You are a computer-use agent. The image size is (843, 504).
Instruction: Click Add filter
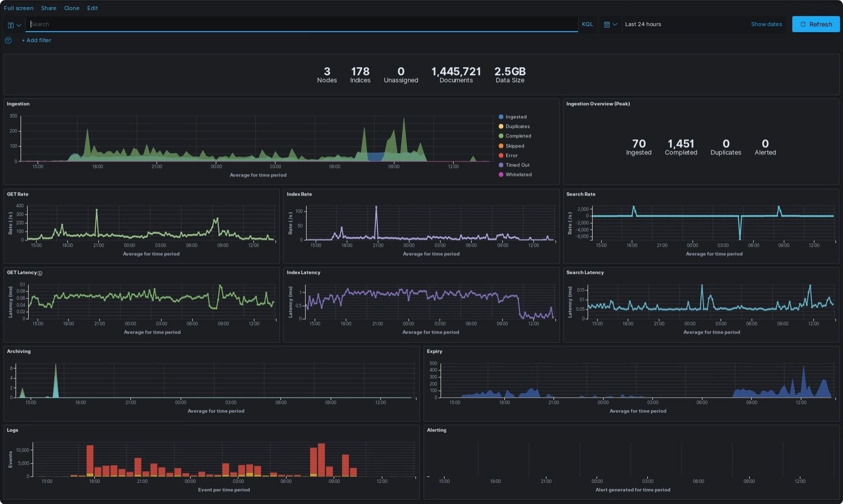pyautogui.click(x=36, y=40)
